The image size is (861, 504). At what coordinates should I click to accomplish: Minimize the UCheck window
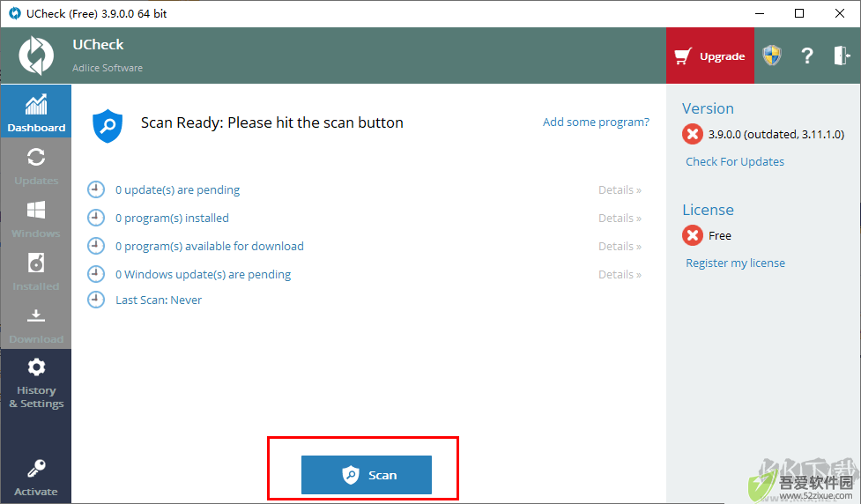(760, 13)
